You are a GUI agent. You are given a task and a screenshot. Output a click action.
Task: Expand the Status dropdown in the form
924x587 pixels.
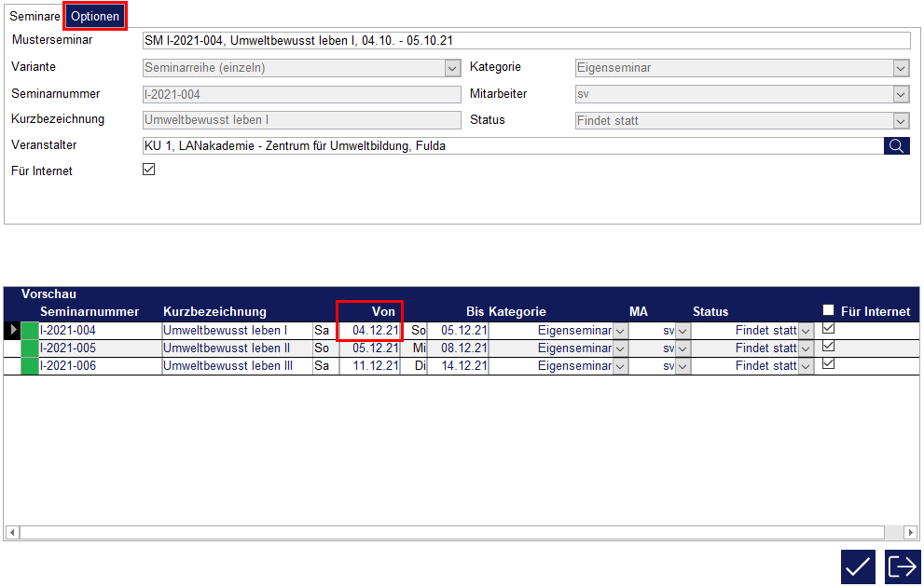[x=901, y=121]
